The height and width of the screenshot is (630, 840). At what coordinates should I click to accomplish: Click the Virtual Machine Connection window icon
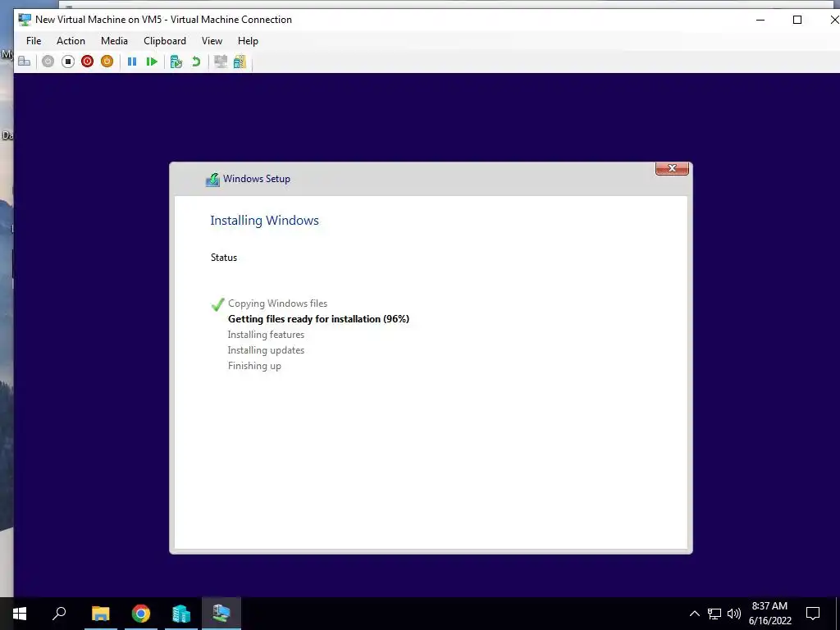(25, 20)
